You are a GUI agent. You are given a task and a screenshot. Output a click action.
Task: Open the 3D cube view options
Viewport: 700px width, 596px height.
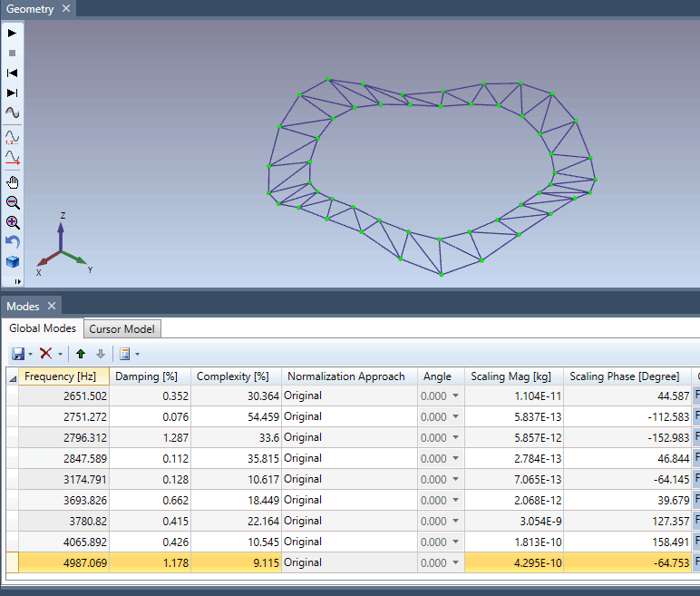[x=12, y=261]
